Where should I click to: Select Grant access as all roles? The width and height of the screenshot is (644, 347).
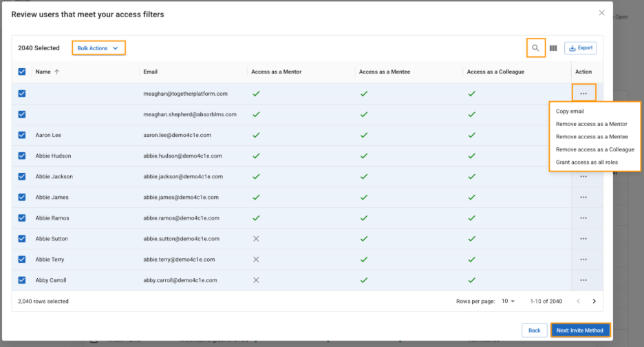586,162
